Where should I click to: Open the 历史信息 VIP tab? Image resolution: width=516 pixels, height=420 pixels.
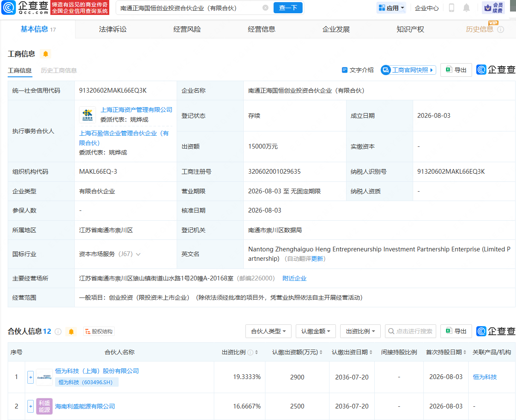(480, 29)
